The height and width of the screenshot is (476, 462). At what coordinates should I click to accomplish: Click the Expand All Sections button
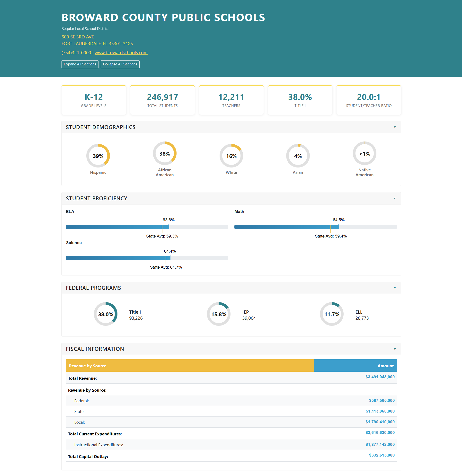(x=80, y=64)
